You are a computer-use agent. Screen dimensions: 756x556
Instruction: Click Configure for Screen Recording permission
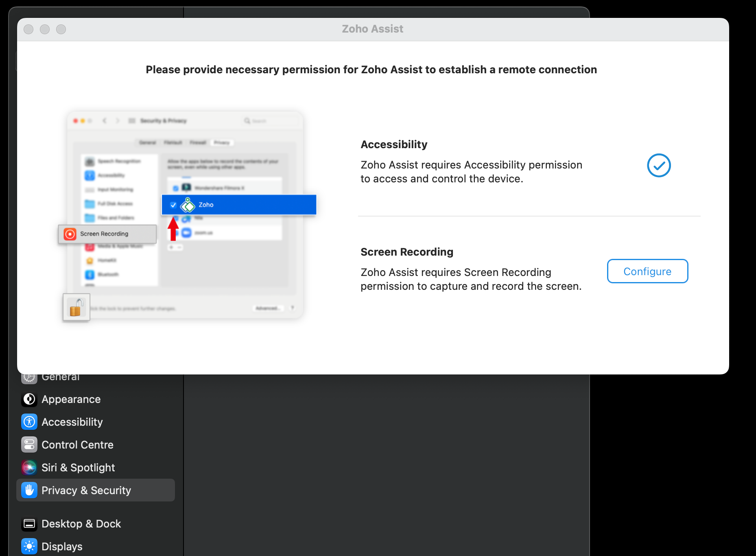(x=647, y=271)
